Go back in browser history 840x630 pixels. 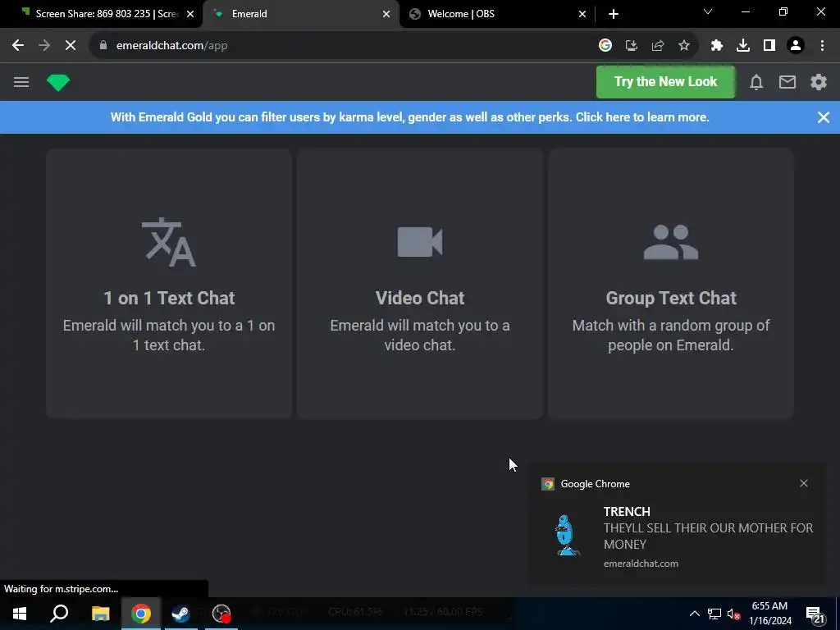coord(18,46)
